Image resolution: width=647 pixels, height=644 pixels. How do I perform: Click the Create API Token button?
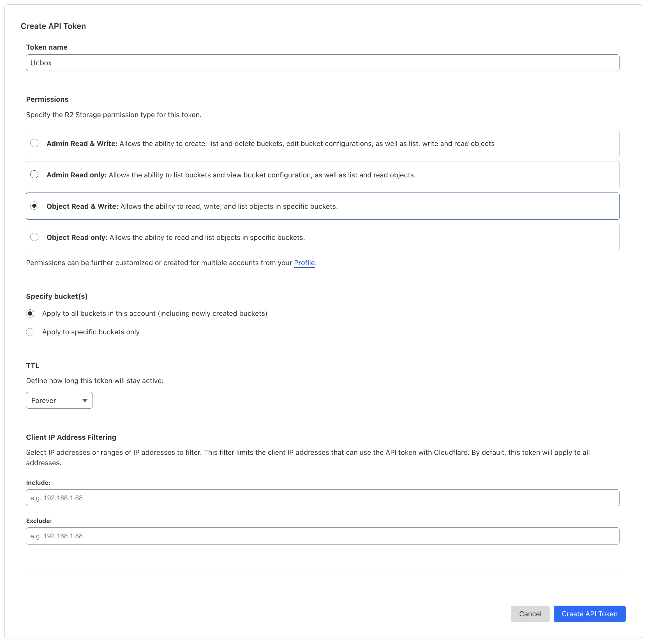tap(589, 614)
